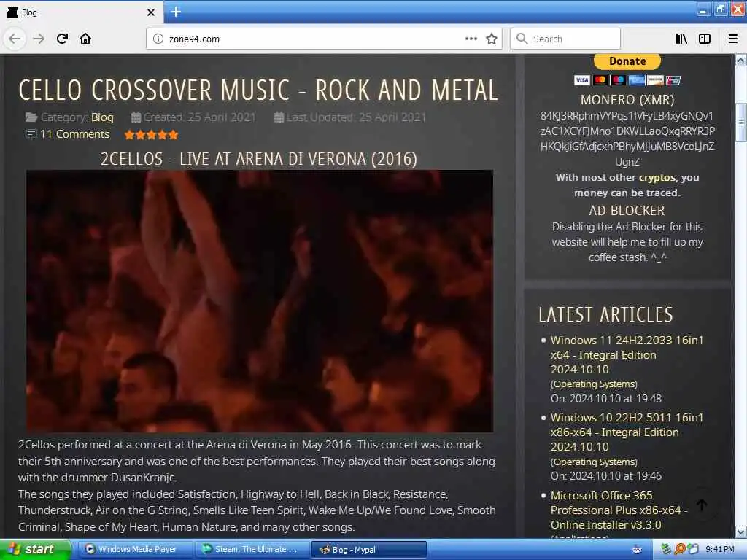Screen dimensions: 747x560
Task: Open the browser hamburger menu
Action: pos(733,39)
